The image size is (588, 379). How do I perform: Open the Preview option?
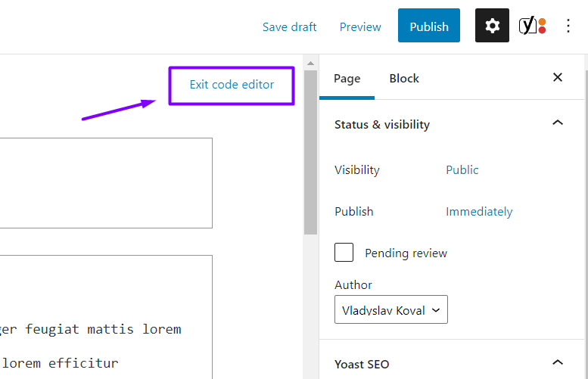click(360, 27)
